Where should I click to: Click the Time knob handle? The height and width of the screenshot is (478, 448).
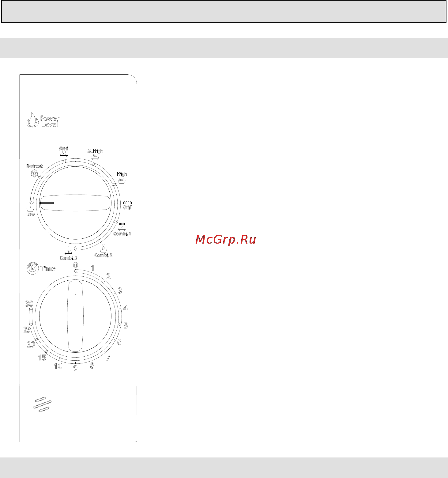pyautogui.click(x=75, y=315)
